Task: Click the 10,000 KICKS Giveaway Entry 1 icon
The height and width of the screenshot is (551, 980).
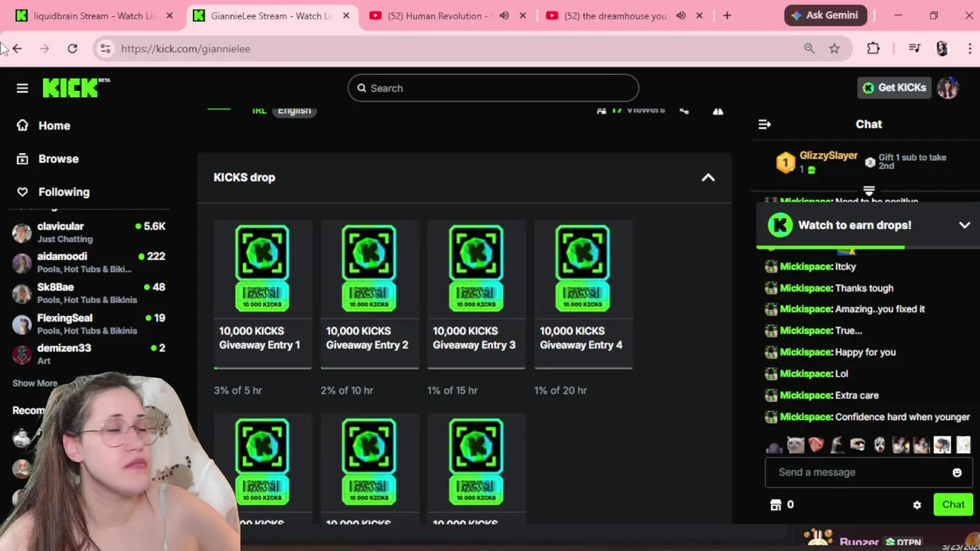Action: (x=262, y=268)
